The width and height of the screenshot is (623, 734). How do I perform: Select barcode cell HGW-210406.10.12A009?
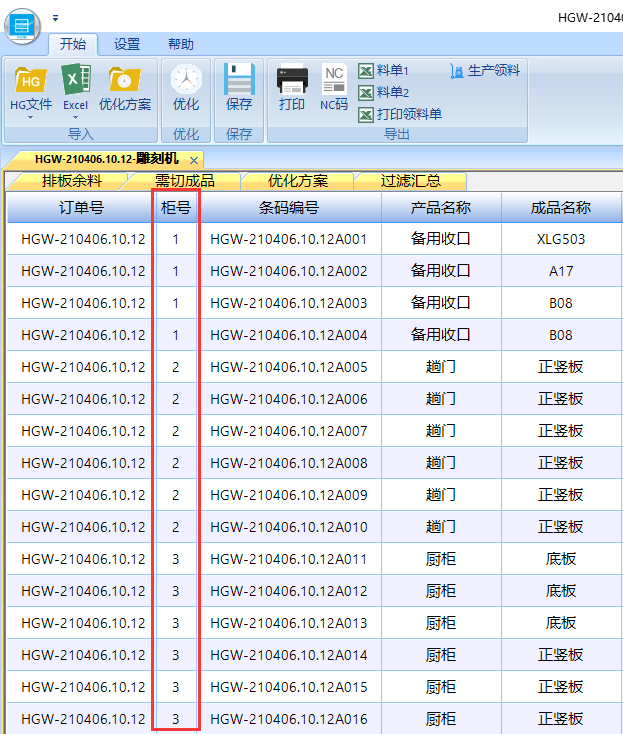[289, 495]
